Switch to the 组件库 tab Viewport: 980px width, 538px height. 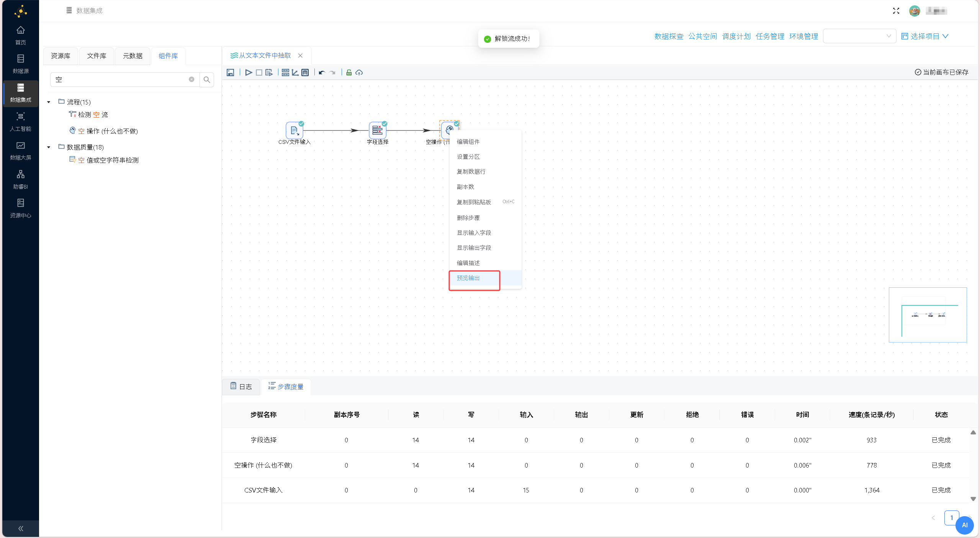tap(168, 56)
